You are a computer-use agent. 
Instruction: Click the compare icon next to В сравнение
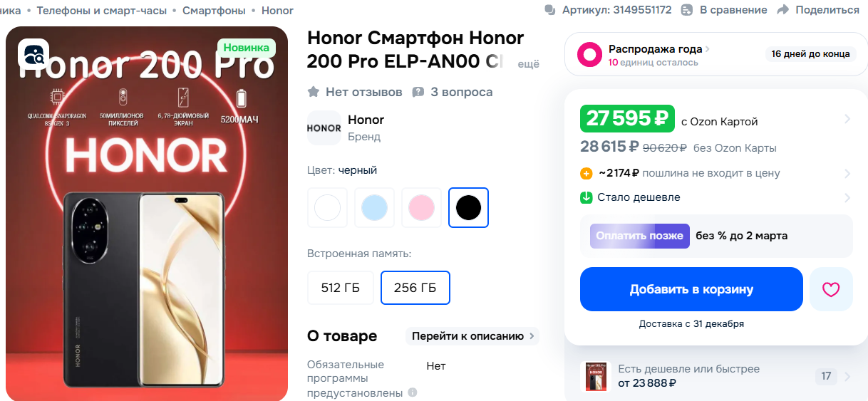687,10
